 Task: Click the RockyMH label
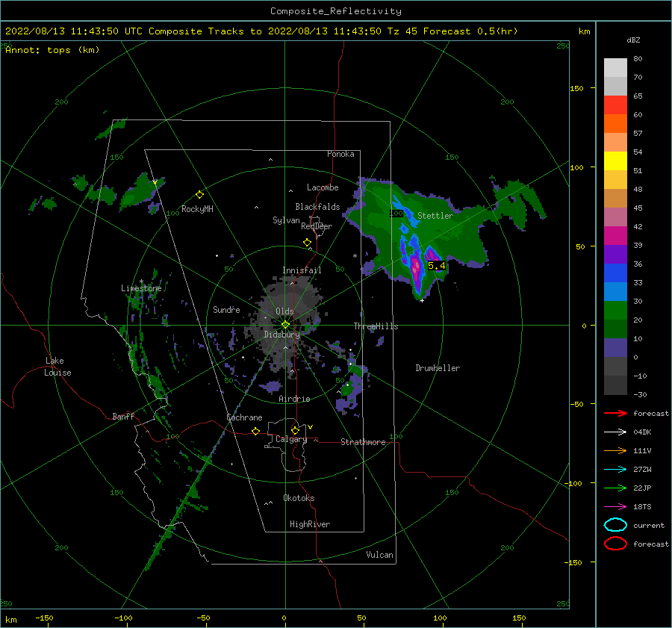tap(197, 209)
